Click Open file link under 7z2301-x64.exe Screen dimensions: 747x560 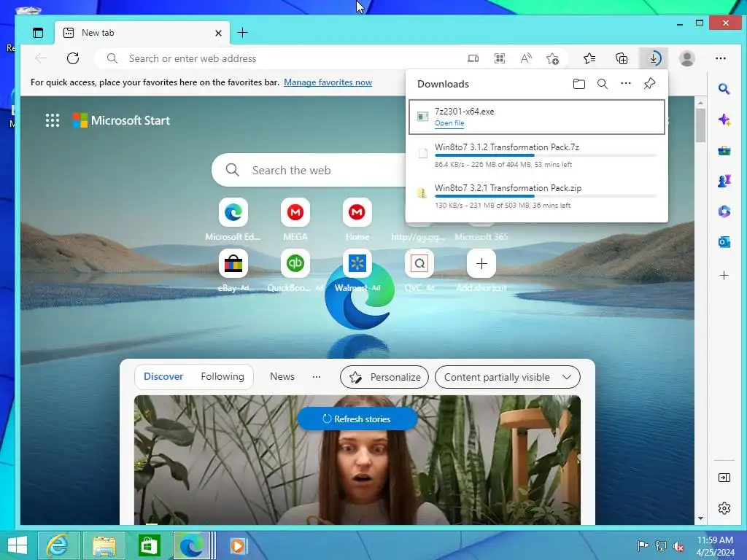click(449, 122)
